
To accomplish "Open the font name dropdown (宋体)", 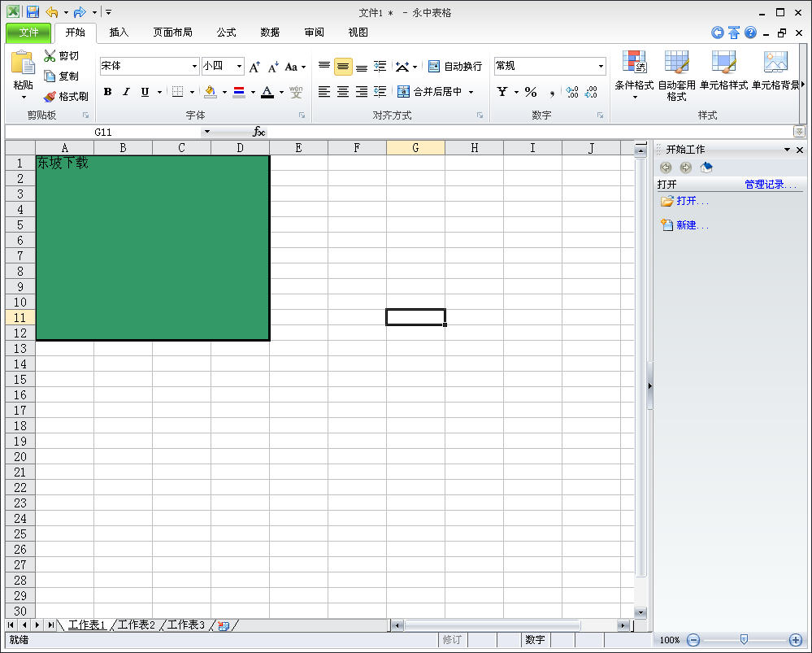I will coord(195,67).
